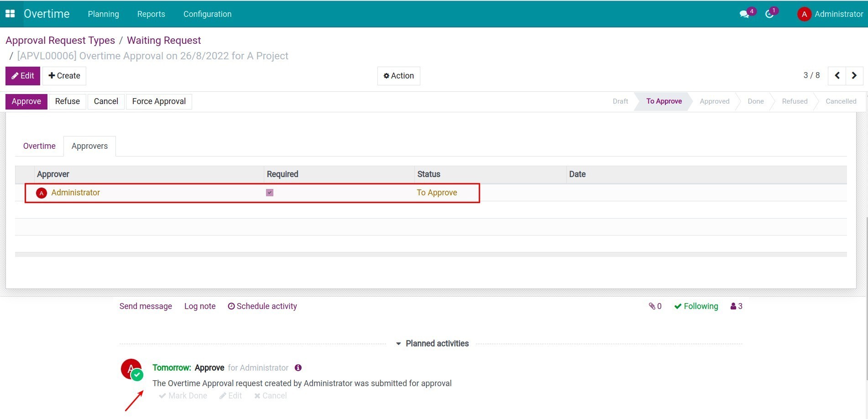This screenshot has height=419, width=868.
Task: Open the Waiting Request breadcrumb link
Action: click(164, 40)
